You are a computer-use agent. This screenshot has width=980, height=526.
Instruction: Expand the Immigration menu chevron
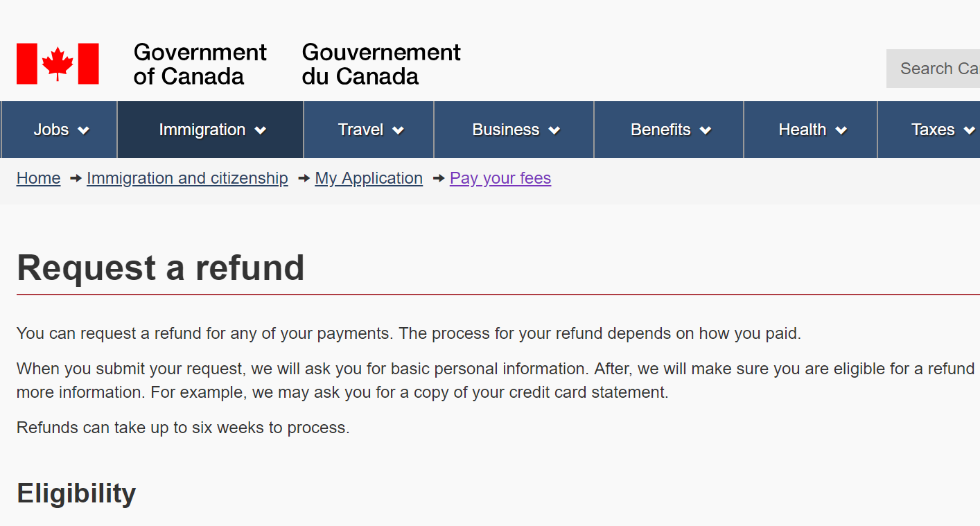261,130
